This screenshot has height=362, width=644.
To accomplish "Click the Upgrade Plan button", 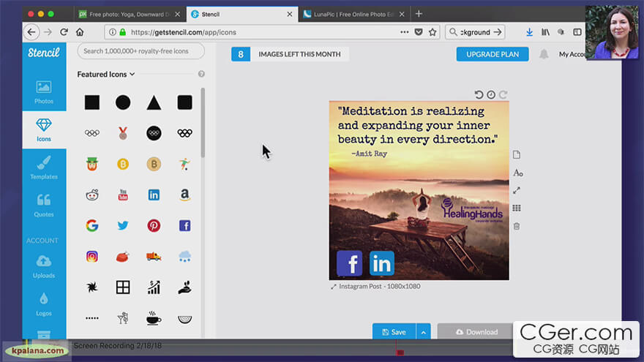I will 493,54.
